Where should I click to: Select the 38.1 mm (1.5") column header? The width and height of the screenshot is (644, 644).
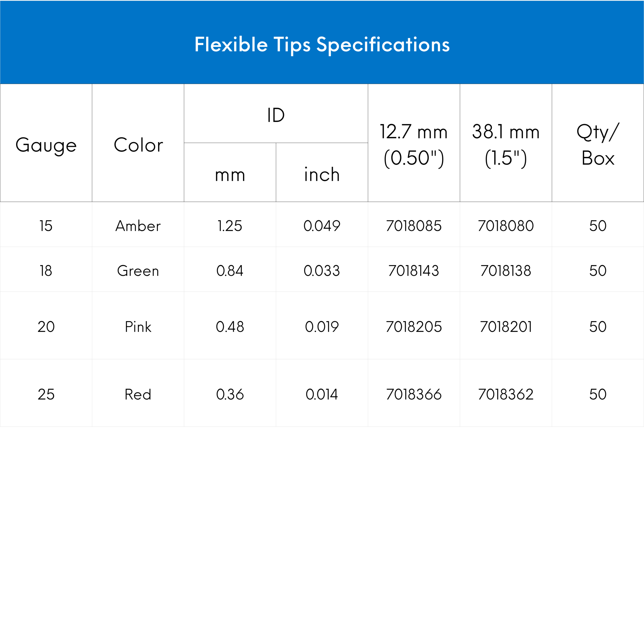(x=506, y=145)
